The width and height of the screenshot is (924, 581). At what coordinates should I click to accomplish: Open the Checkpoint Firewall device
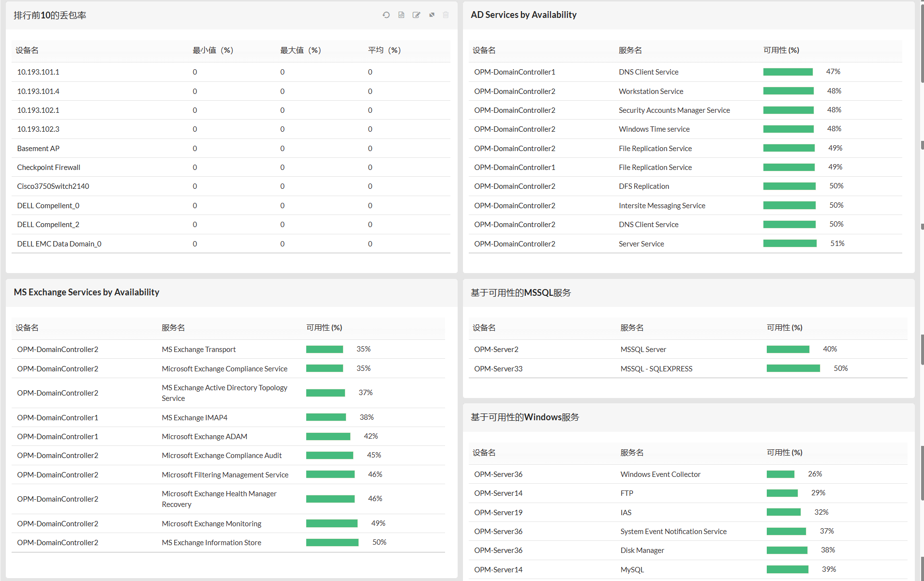[x=48, y=168]
